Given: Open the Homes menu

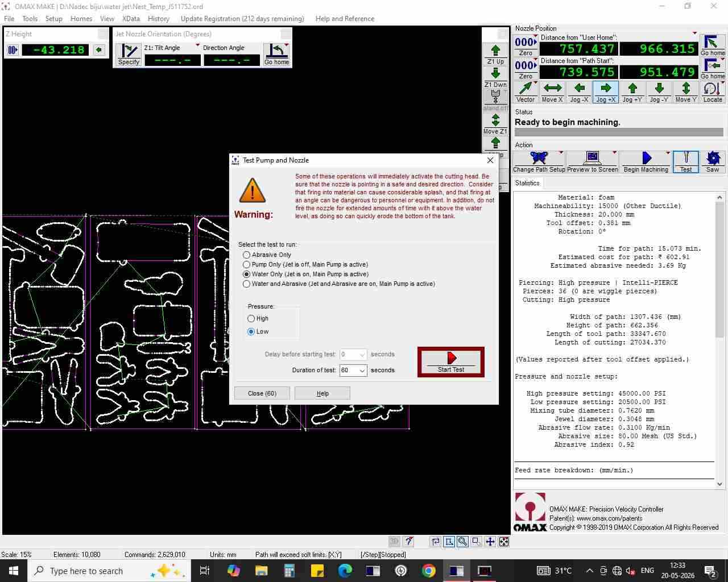Looking at the screenshot, I should tap(81, 19).
